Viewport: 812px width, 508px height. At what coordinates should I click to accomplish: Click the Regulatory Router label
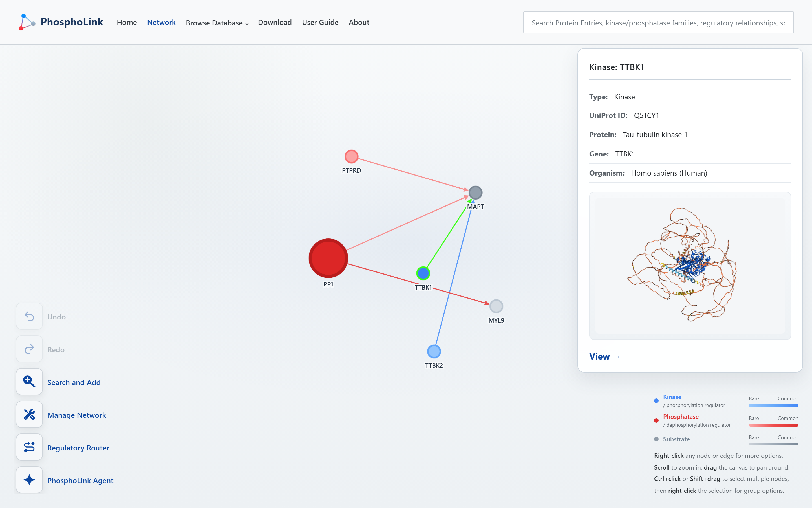click(x=78, y=448)
